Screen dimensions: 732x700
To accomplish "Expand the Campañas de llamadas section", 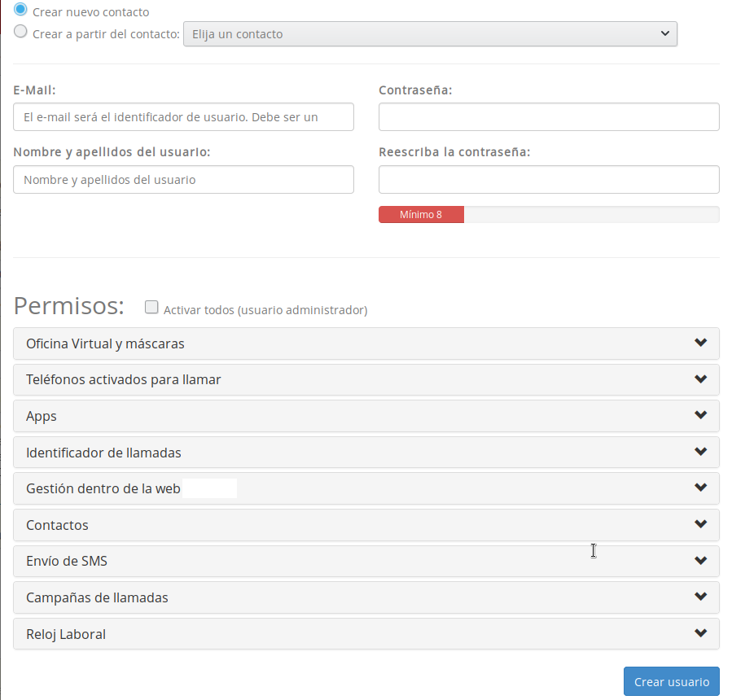I will pos(366,597).
